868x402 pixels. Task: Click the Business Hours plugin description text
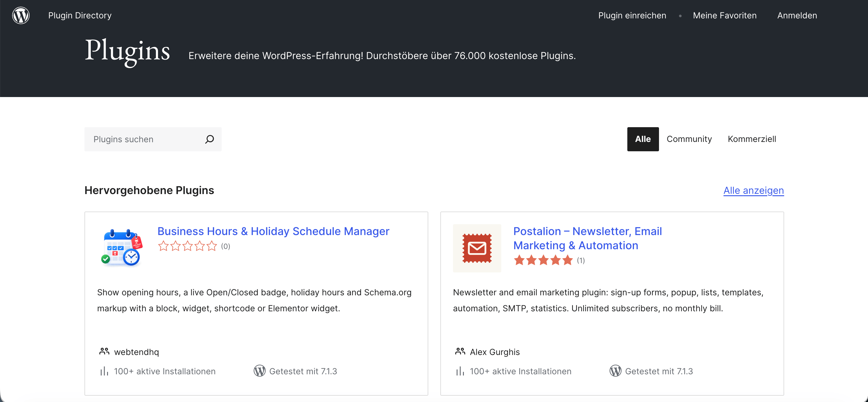(255, 300)
